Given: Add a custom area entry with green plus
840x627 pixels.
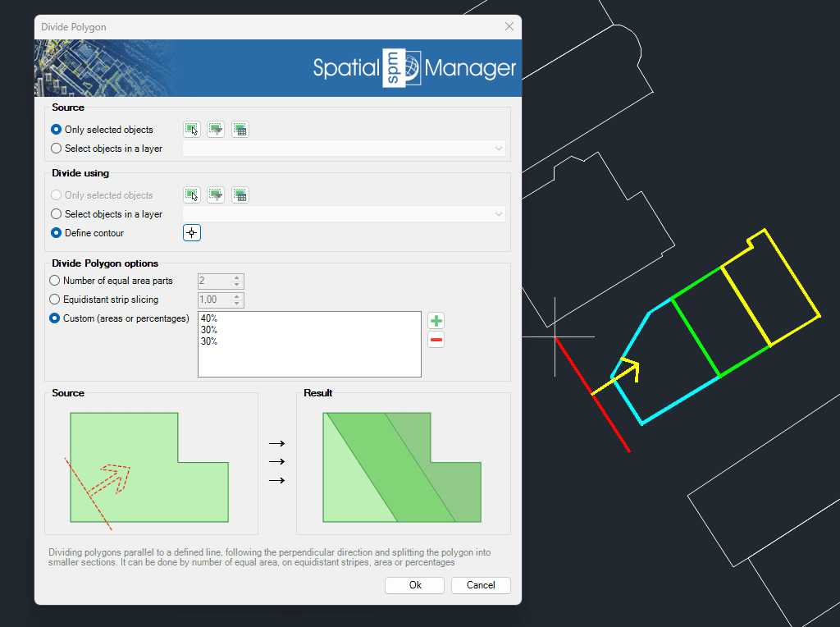Looking at the screenshot, I should tap(436, 320).
